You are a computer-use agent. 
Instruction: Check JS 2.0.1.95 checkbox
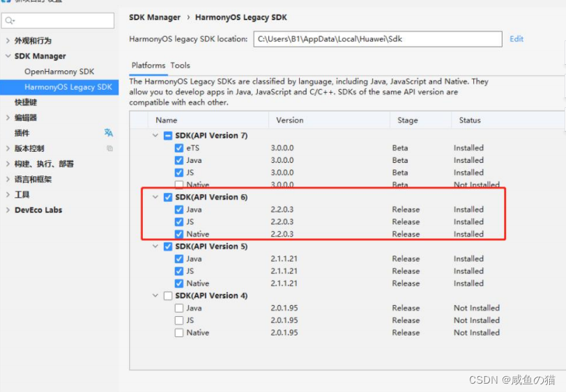point(179,320)
